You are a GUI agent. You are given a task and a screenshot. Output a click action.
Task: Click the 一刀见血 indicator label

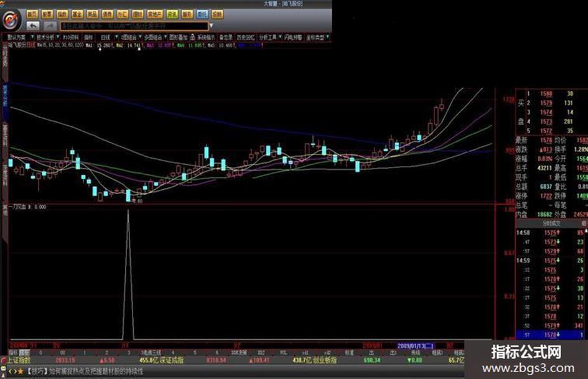(x=17, y=207)
